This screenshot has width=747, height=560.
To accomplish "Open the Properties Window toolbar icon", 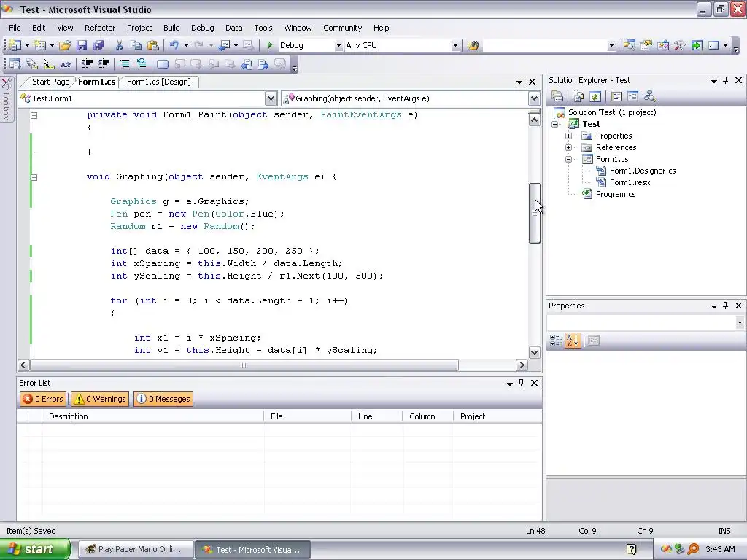I will (x=646, y=45).
